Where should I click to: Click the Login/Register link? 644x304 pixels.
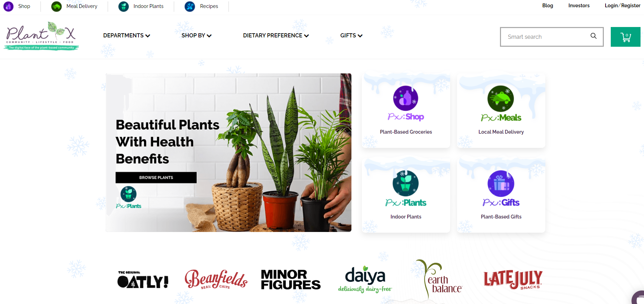click(x=622, y=6)
